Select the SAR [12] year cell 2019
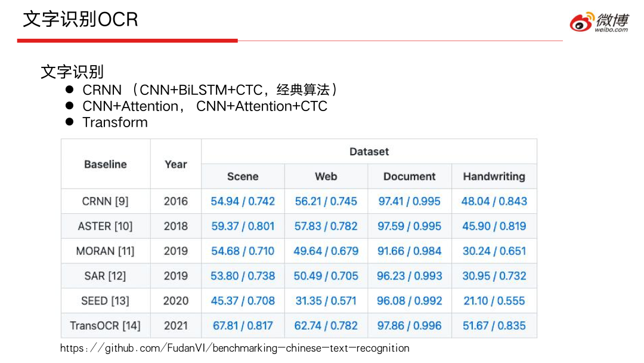The width and height of the screenshot is (644, 363). (x=175, y=276)
